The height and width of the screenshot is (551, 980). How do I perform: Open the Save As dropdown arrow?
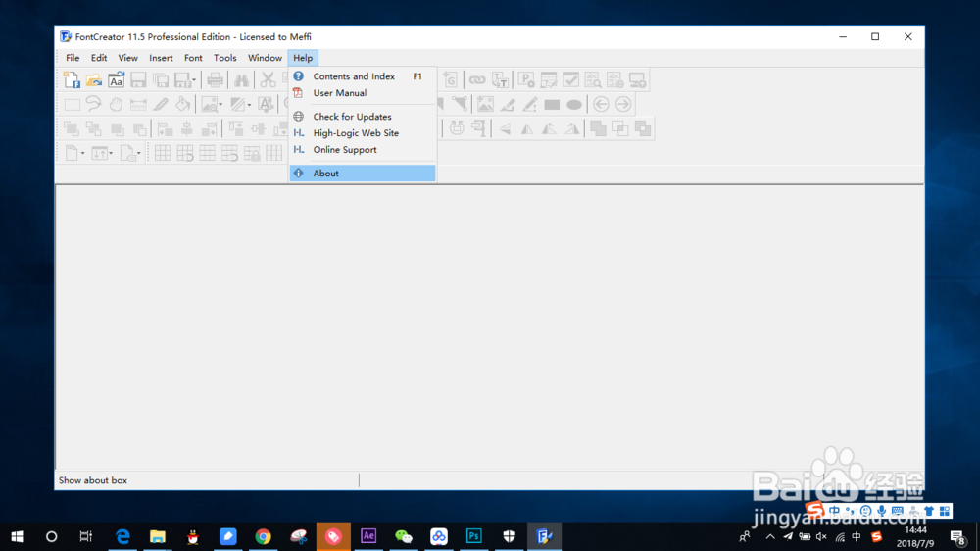(194, 80)
